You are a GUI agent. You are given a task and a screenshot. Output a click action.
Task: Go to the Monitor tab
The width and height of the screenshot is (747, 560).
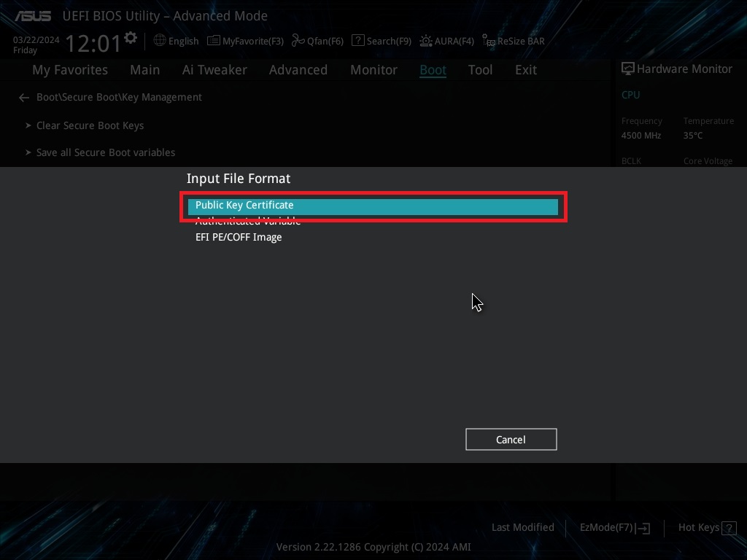click(x=373, y=70)
